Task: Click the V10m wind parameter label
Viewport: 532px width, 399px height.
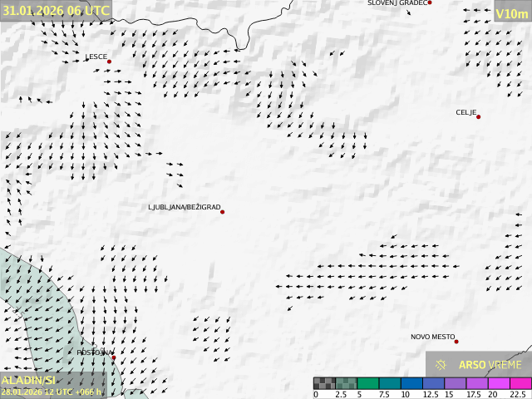Action: pos(511,13)
